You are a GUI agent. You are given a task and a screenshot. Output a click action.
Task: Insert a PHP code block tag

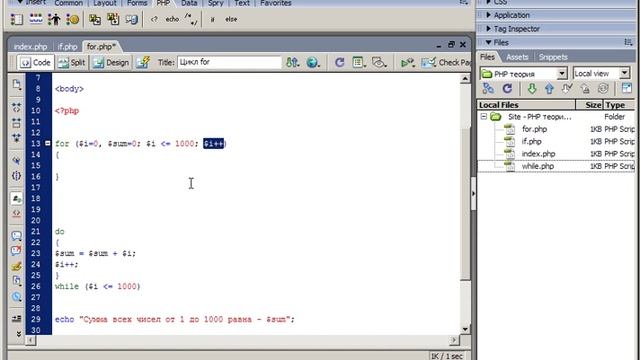(154, 19)
